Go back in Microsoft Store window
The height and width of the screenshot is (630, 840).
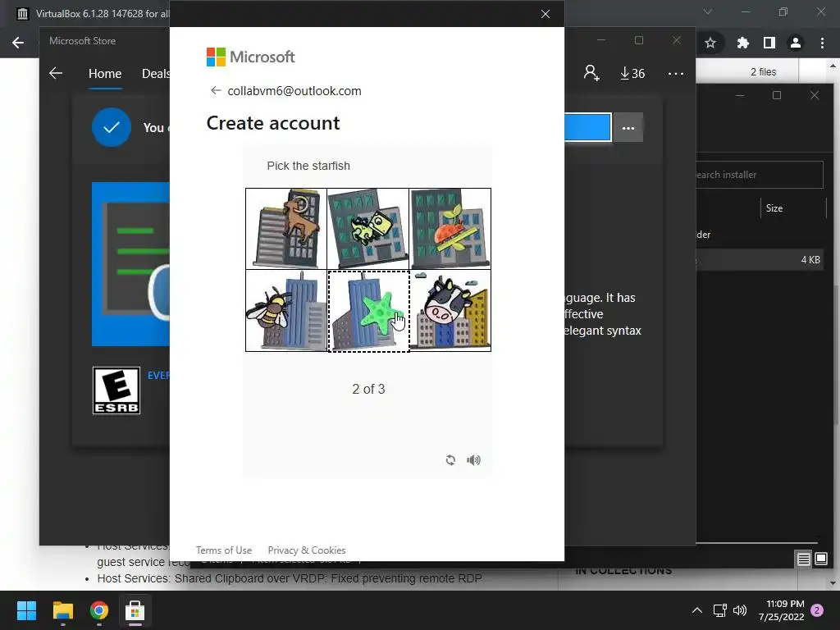click(x=56, y=73)
